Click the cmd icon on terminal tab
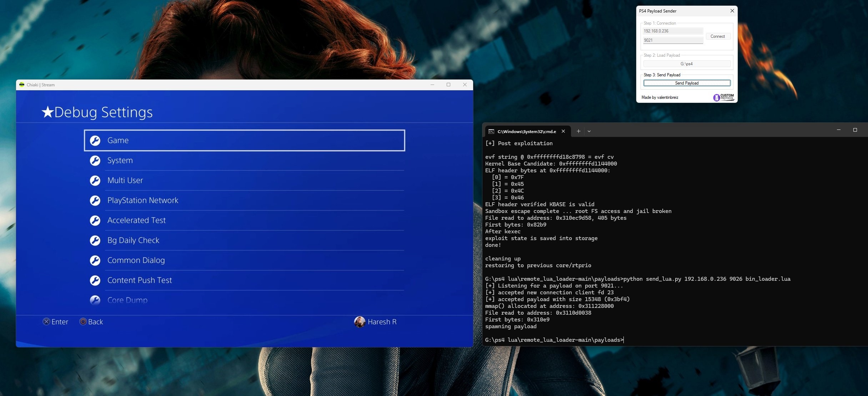This screenshot has height=396, width=868. click(x=491, y=132)
